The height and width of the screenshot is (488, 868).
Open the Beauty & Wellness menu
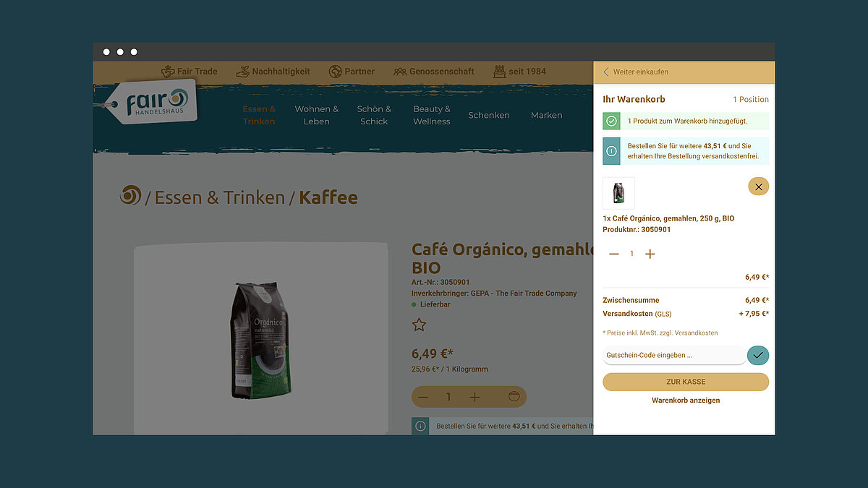pos(432,115)
